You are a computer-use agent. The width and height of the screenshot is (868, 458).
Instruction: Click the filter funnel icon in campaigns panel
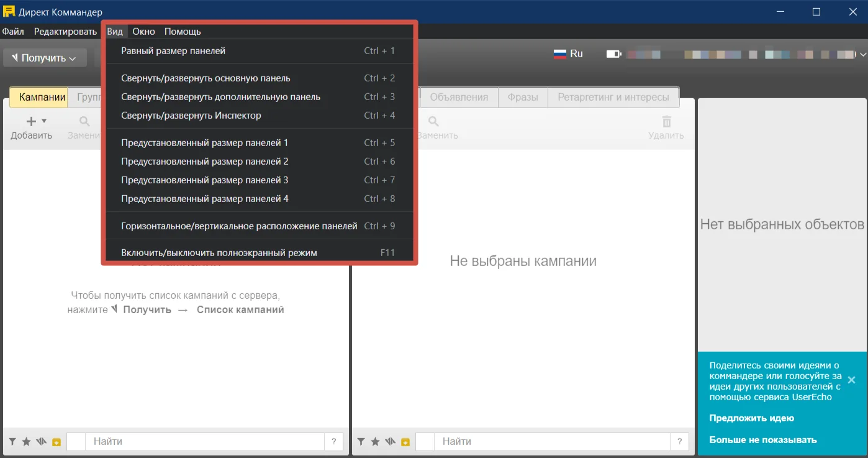click(12, 442)
